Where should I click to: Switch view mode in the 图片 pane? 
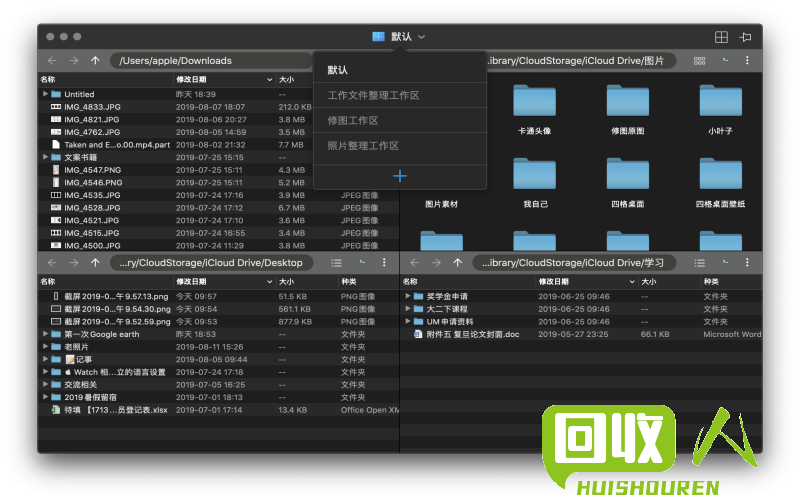tap(699, 61)
